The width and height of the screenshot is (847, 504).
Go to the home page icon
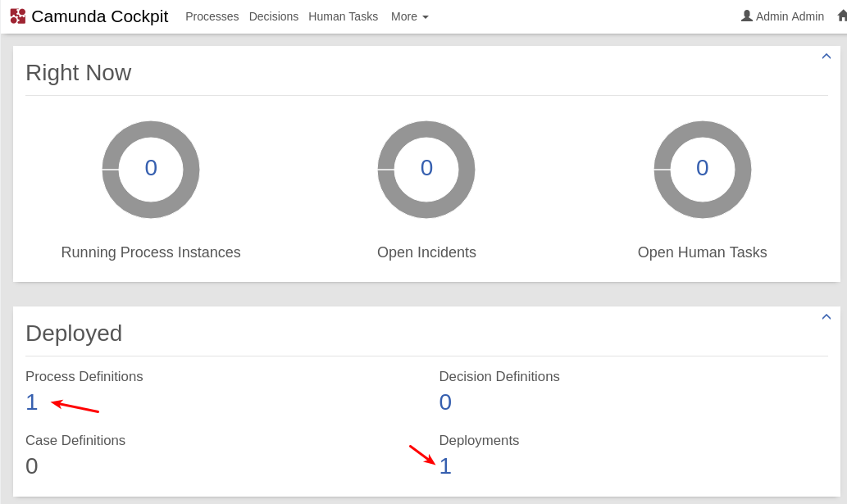click(841, 16)
